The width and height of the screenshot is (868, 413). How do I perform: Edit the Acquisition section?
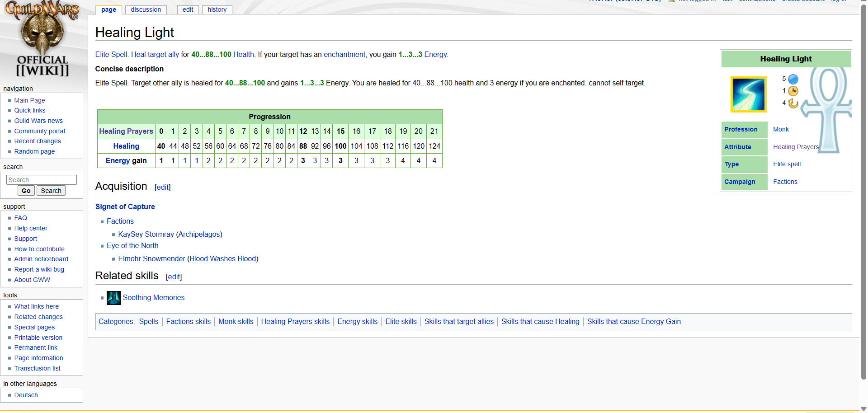(163, 187)
